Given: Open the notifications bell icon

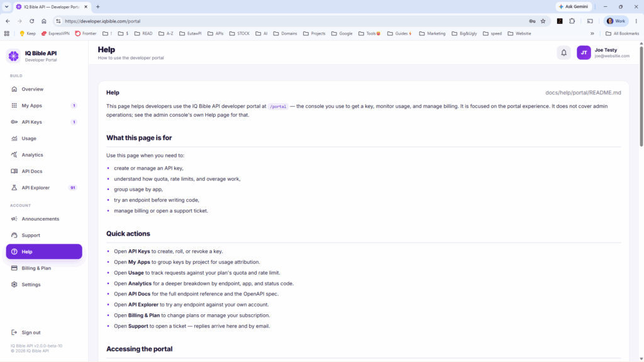Looking at the screenshot, I should click(x=563, y=53).
